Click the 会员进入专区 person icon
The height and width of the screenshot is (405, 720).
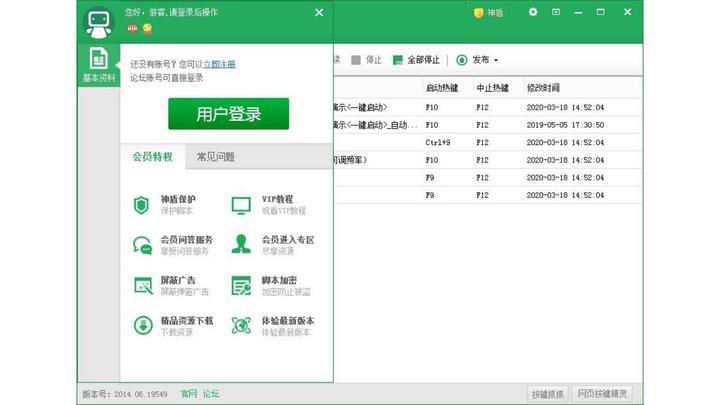click(241, 244)
